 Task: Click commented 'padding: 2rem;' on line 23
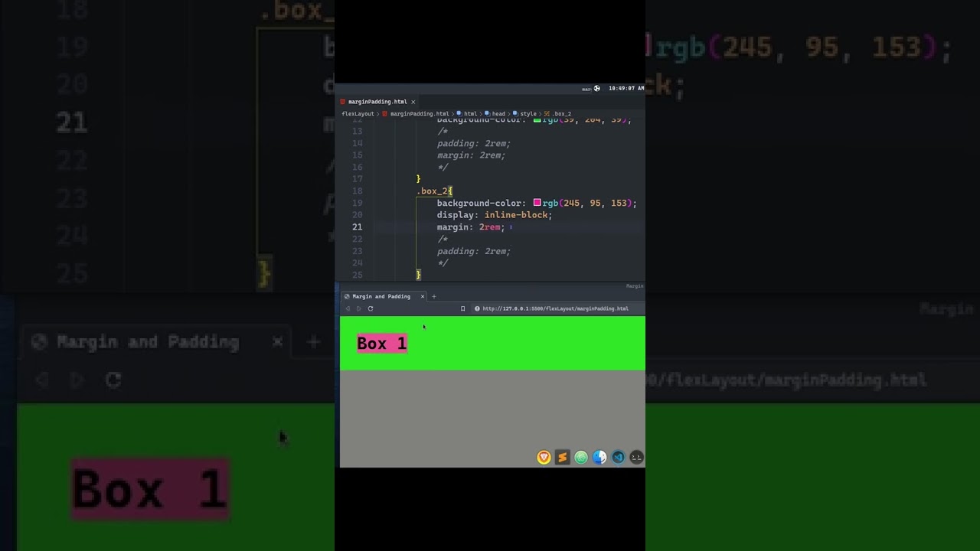point(474,251)
